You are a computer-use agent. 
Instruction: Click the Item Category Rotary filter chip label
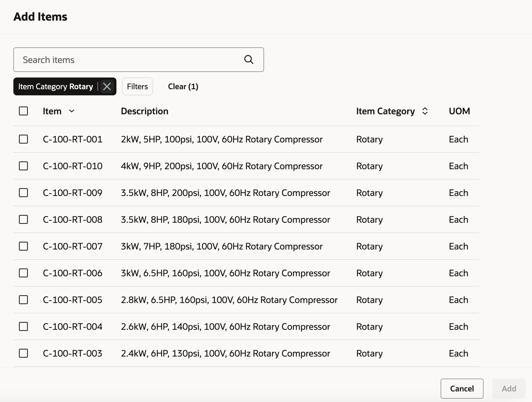(56, 86)
